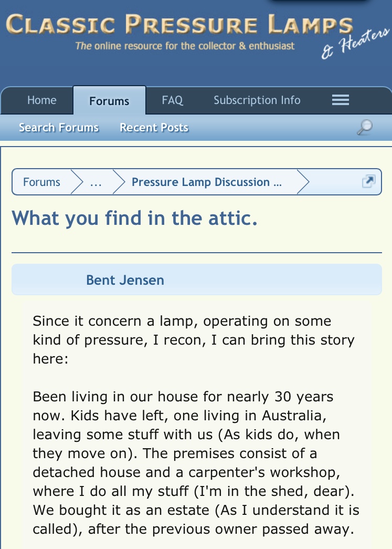Screen dimensions: 392x549
Task: Click the '& Heaters' script logo text
Action: 355,44
